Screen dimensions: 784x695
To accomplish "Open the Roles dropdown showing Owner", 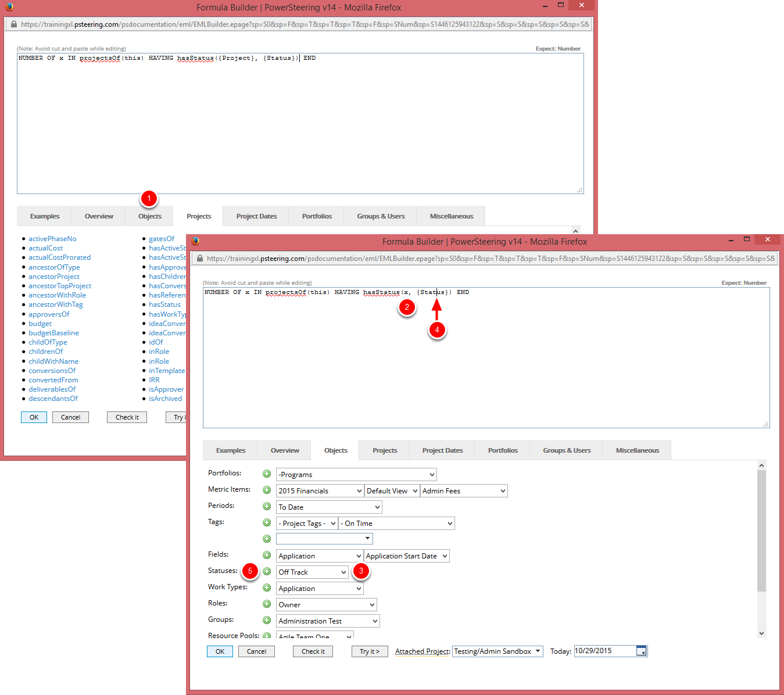I will tap(326, 605).
